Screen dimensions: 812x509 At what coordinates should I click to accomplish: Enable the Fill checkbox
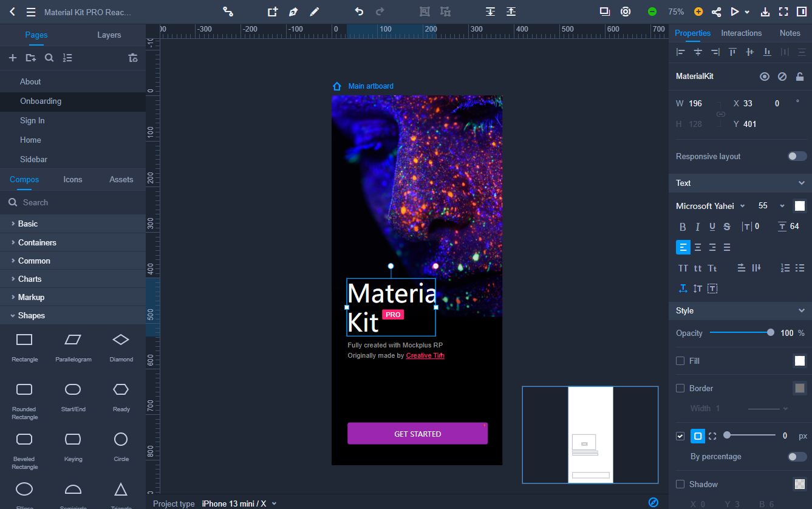pos(680,361)
